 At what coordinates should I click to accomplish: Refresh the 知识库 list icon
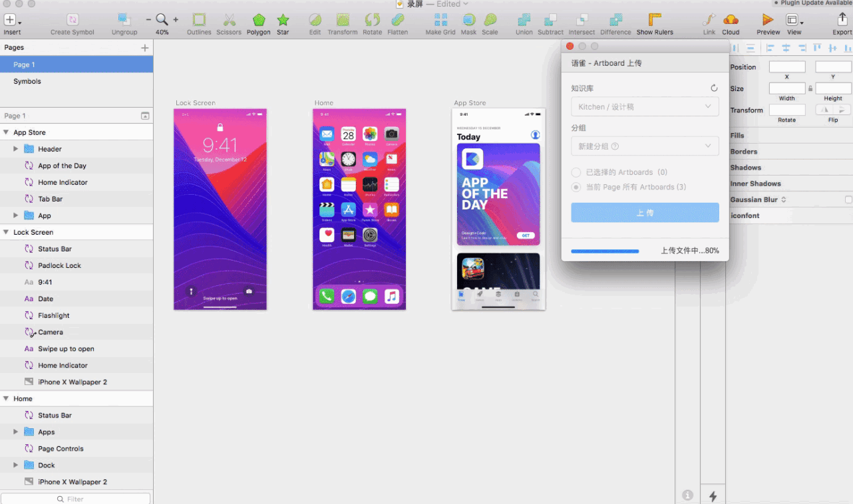tap(714, 88)
